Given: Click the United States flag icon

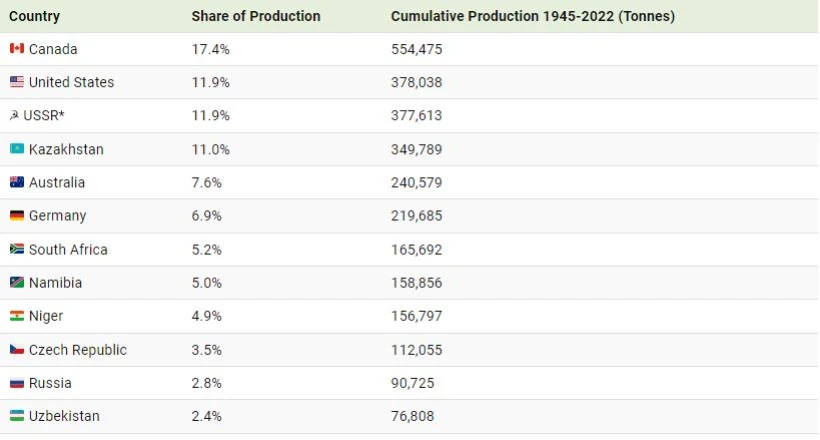Looking at the screenshot, I should tap(17, 82).
